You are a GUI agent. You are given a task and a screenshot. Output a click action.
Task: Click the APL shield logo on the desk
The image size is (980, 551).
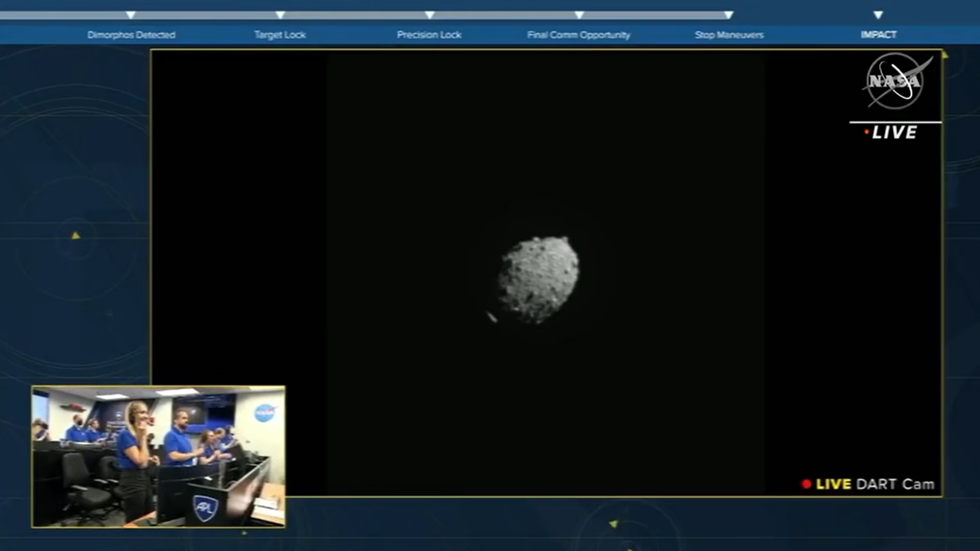pos(205,508)
